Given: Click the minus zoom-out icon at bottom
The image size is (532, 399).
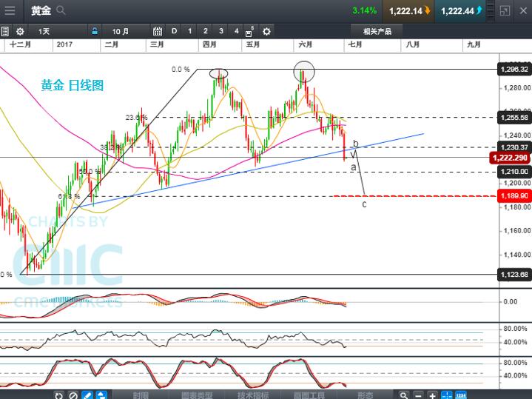Looking at the screenshot, I should [x=418, y=395].
